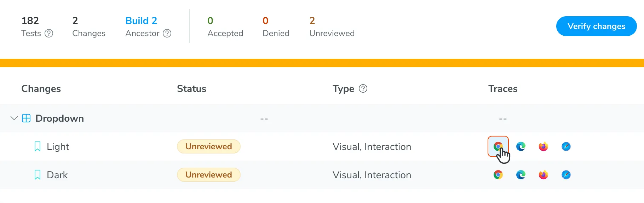The image size is (644, 203).
Task: Open Chrome trace for Dark story
Action: coord(498,175)
